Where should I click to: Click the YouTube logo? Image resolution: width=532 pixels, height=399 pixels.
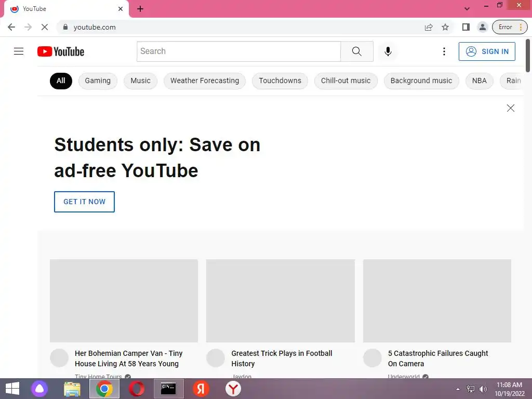point(61,51)
